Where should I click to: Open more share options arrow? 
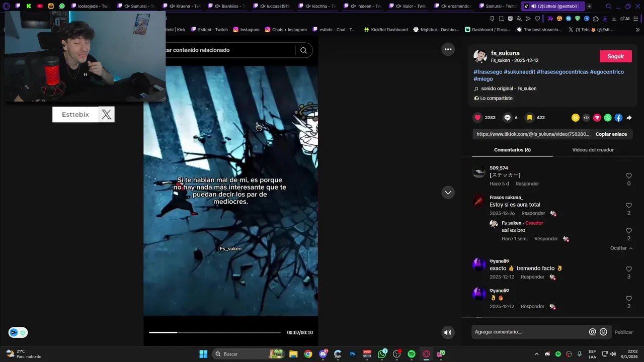[x=629, y=118]
